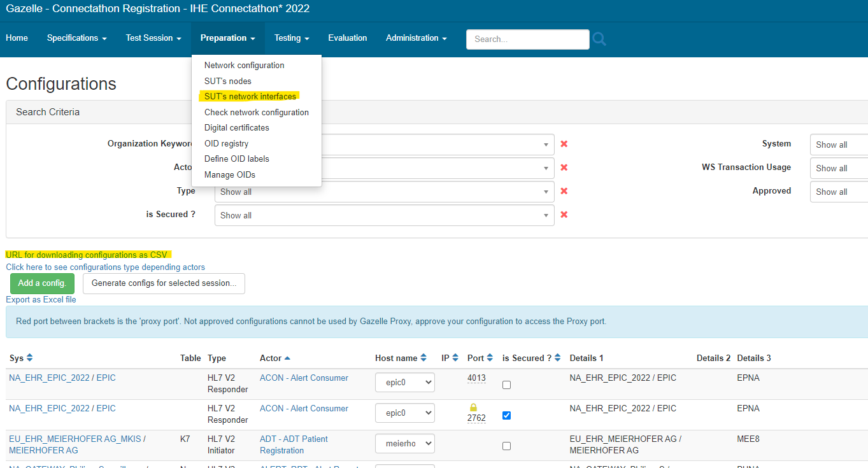The width and height of the screenshot is (868, 468).
Task: Clear the Type filter with red X
Action: pos(564,191)
